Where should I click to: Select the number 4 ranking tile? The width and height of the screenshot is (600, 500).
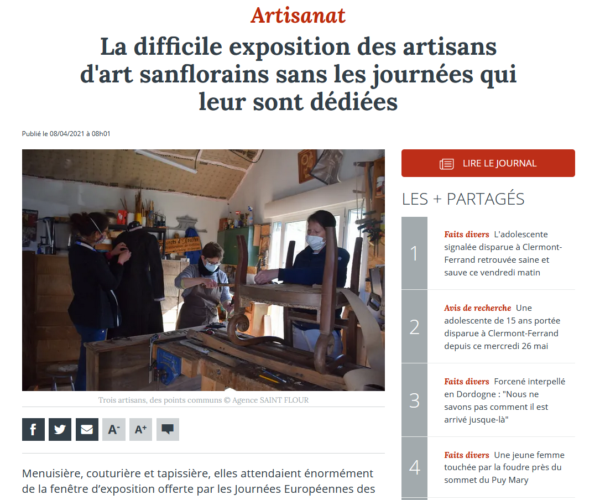pyautogui.click(x=414, y=467)
